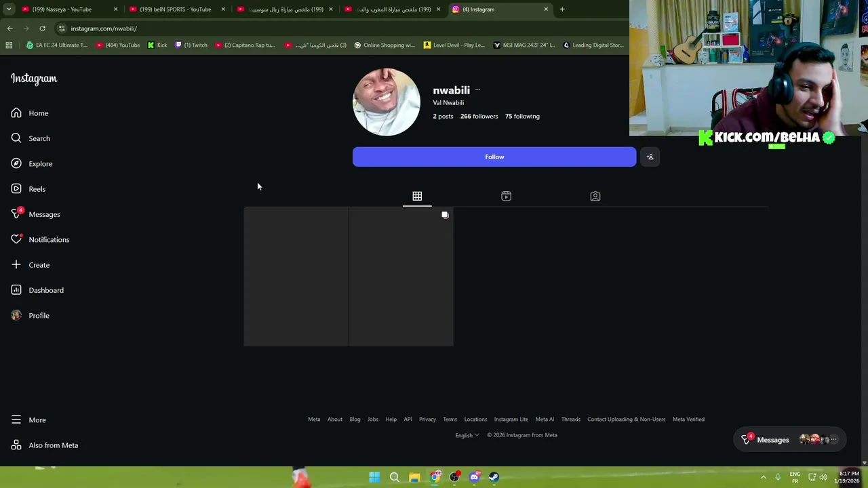Open the Dashboard from the sidebar
The height and width of the screenshot is (488, 868).
pyautogui.click(x=37, y=290)
